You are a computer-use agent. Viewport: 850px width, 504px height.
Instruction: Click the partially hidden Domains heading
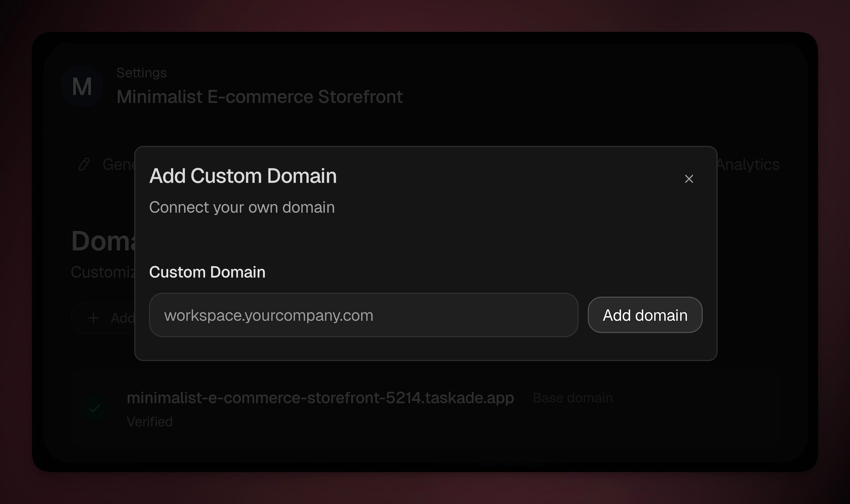coord(103,241)
